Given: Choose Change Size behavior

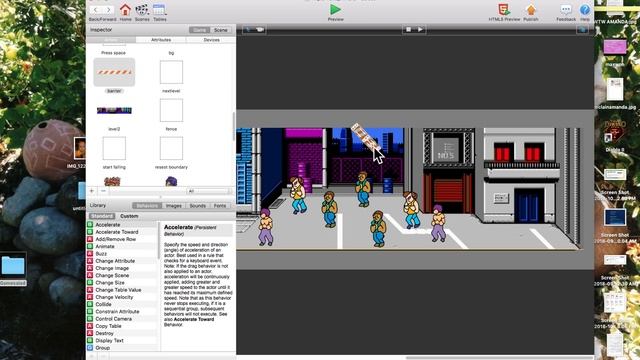Looking at the screenshot, I should 110,282.
